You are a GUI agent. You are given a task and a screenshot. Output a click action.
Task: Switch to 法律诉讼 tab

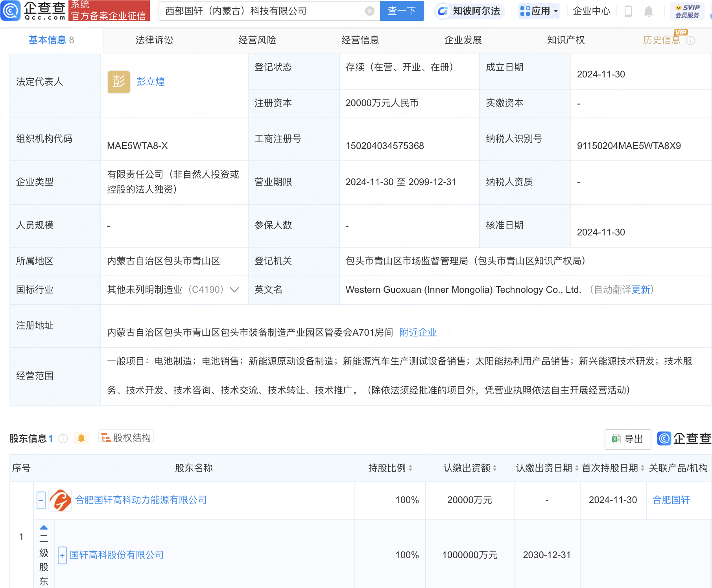pyautogui.click(x=154, y=40)
